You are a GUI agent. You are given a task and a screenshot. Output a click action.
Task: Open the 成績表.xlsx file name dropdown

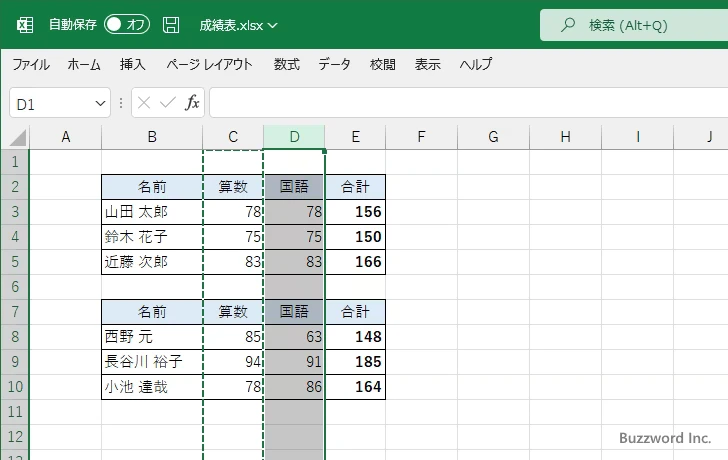238,26
